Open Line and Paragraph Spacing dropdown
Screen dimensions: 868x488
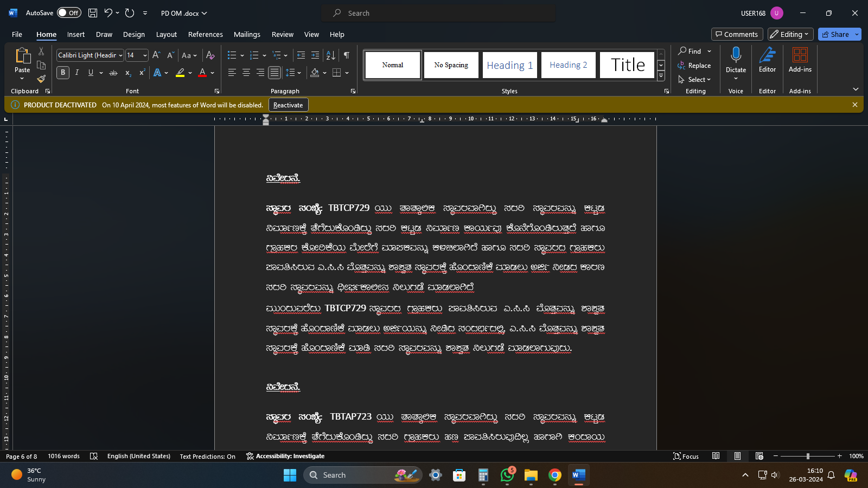click(x=293, y=73)
